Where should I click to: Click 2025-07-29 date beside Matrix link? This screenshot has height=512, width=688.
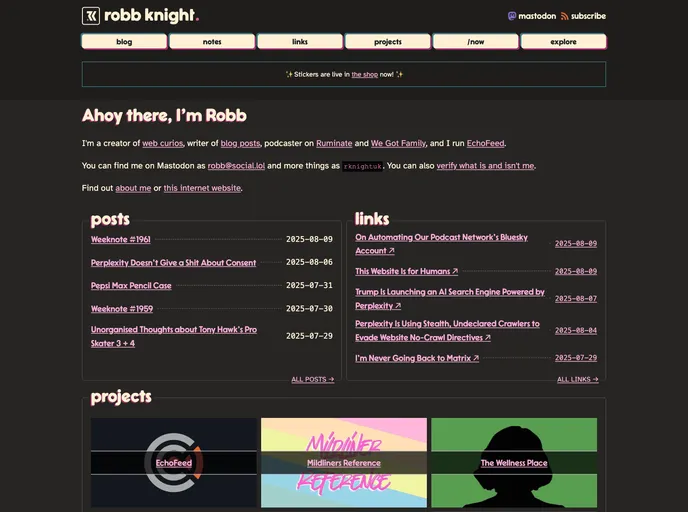pos(576,358)
